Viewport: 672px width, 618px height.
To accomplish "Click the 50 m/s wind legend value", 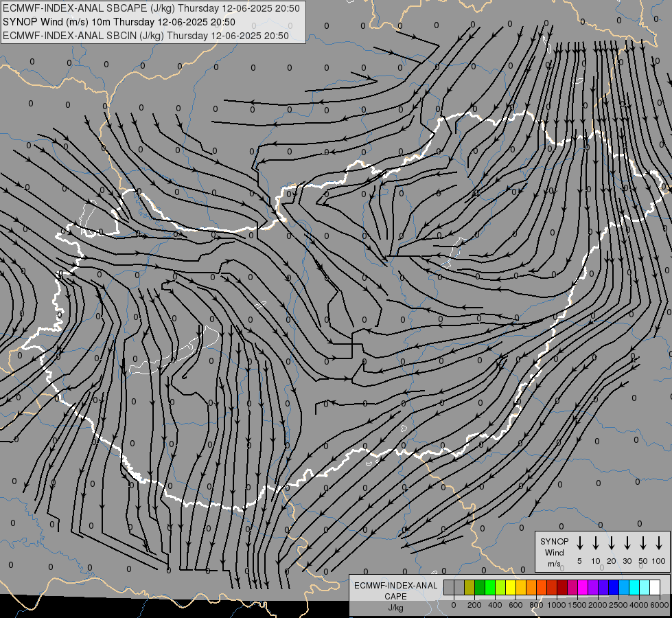I will tap(643, 561).
